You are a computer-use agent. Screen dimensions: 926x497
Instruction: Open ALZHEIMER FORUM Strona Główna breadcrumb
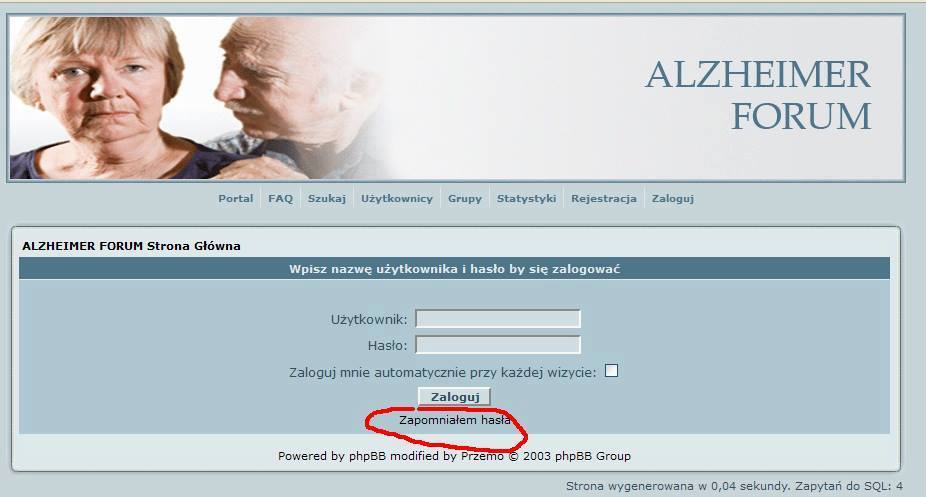pyautogui.click(x=131, y=246)
